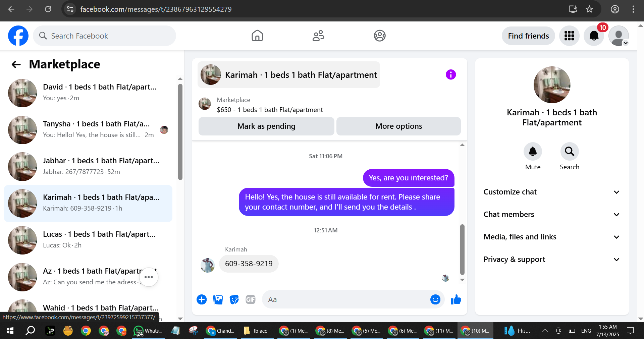Open options menu for Az conversation
The image size is (644, 339).
(x=149, y=277)
